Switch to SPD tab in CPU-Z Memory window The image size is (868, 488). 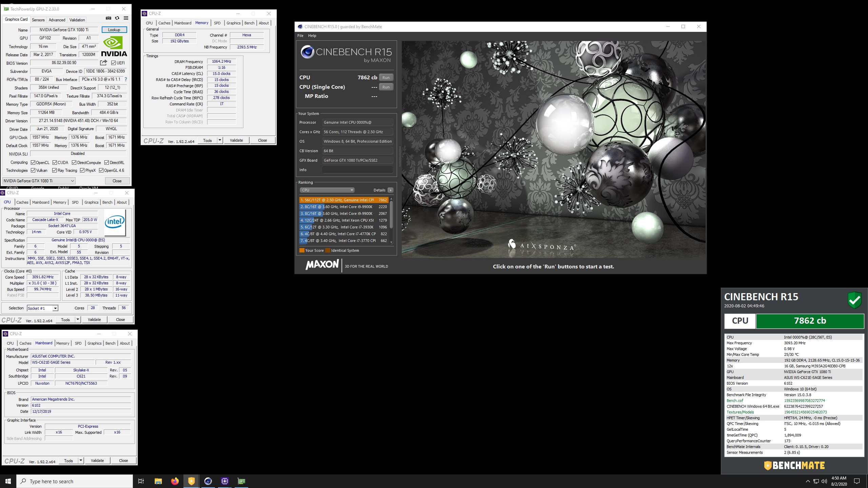pos(217,23)
